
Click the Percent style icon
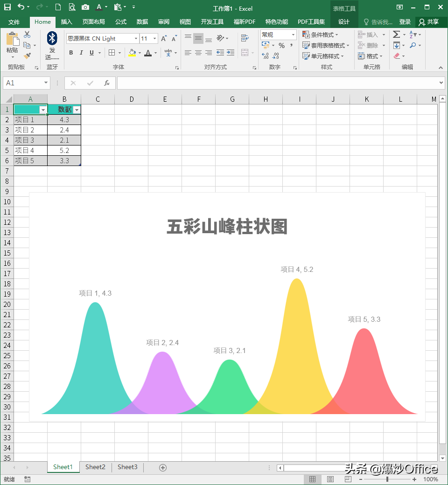281,46
